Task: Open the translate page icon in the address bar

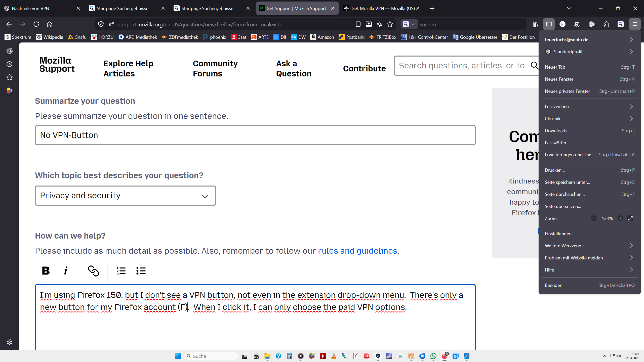Action: [379, 24]
